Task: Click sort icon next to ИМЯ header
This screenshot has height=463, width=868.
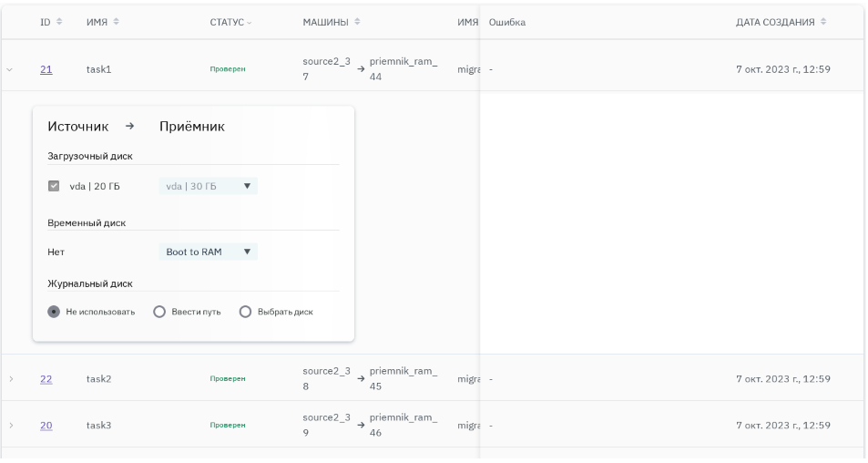Action: click(116, 22)
